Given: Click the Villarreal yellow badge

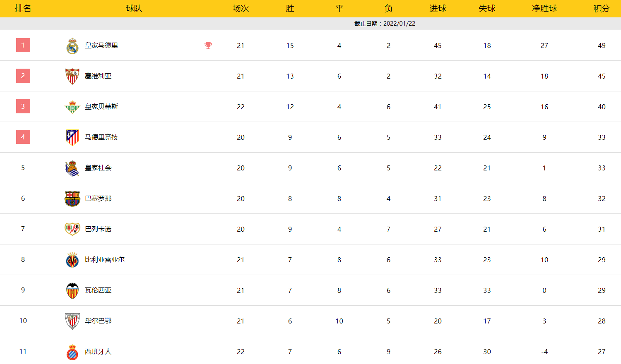Looking at the screenshot, I should click(x=72, y=260).
